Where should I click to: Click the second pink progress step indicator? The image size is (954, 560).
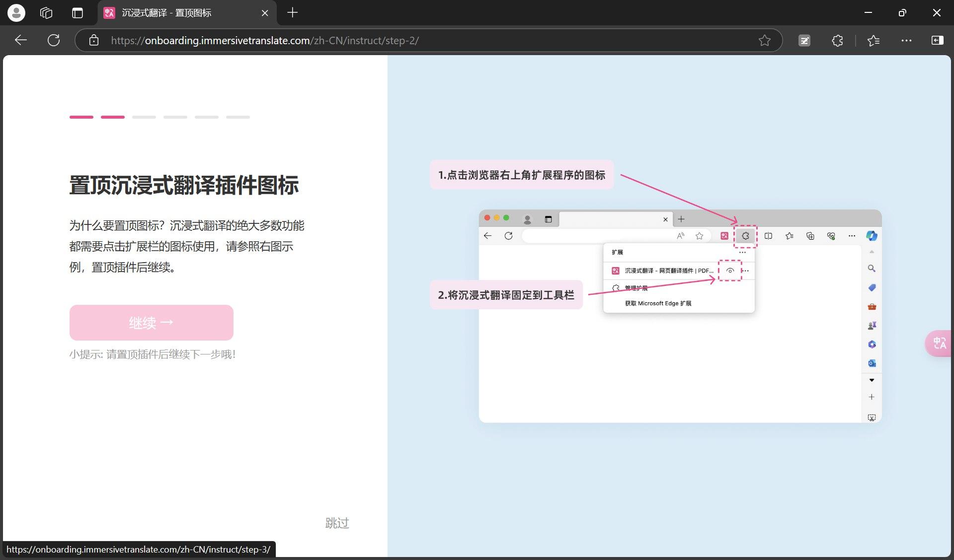click(x=113, y=117)
